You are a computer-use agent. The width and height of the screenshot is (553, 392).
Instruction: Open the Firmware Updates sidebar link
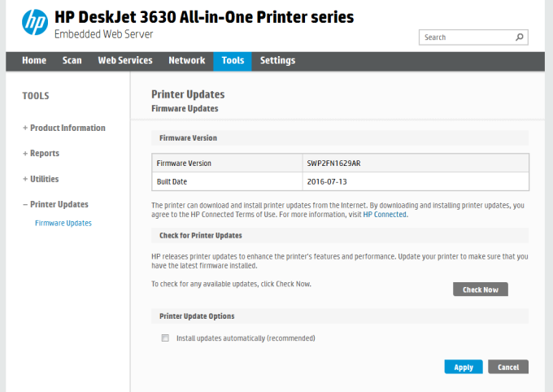coord(63,223)
